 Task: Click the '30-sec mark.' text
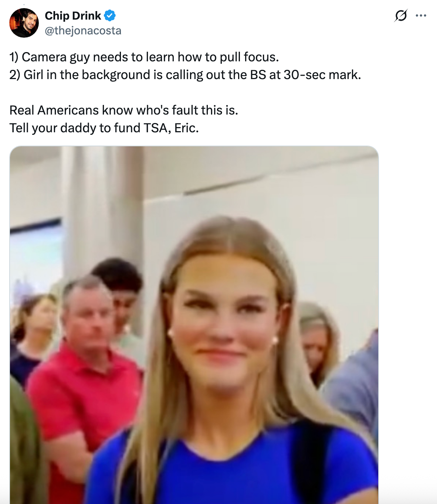point(322,75)
